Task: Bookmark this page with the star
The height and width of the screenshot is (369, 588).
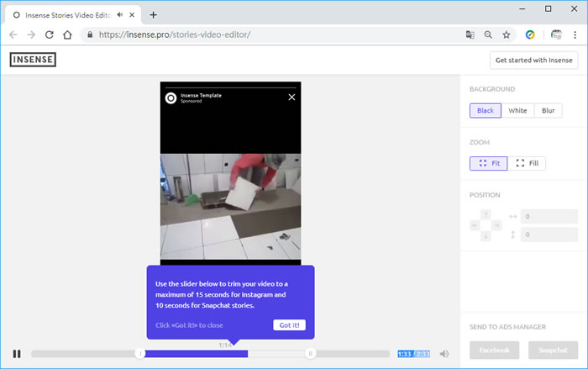Action: coord(507,35)
